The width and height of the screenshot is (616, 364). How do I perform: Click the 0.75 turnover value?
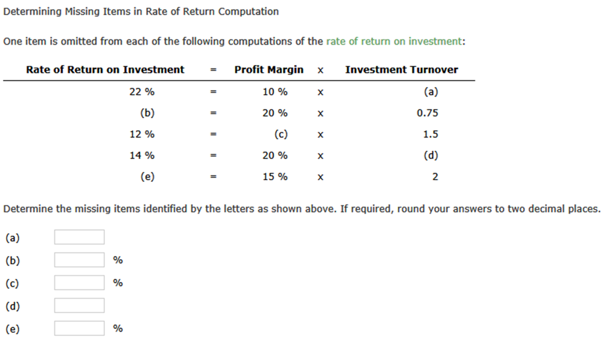click(428, 113)
